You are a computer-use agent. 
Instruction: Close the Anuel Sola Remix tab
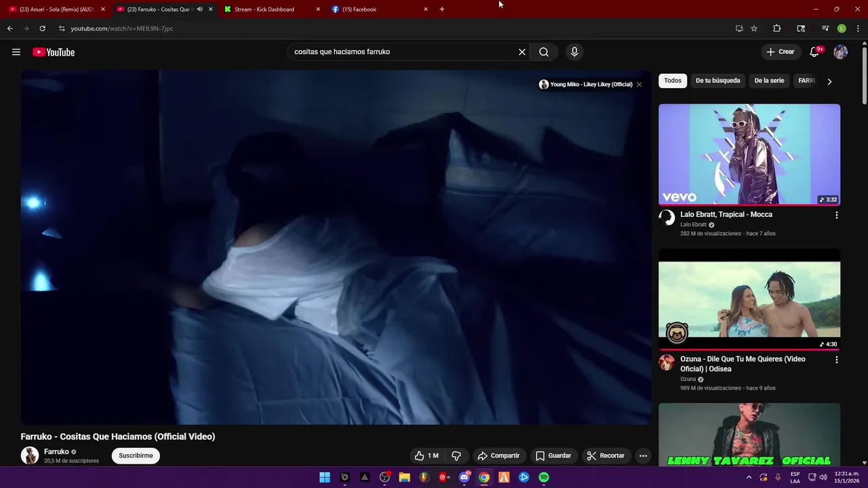(x=103, y=9)
